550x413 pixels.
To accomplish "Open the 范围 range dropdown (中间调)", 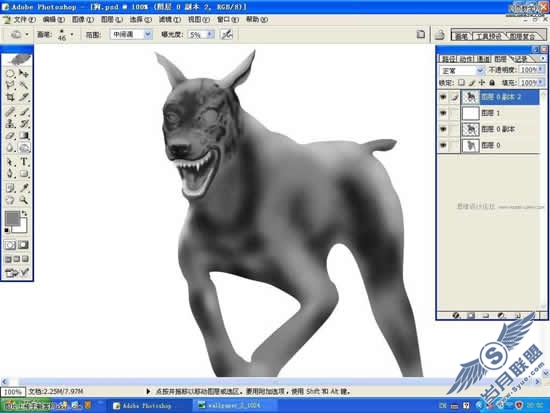I will 131,34.
